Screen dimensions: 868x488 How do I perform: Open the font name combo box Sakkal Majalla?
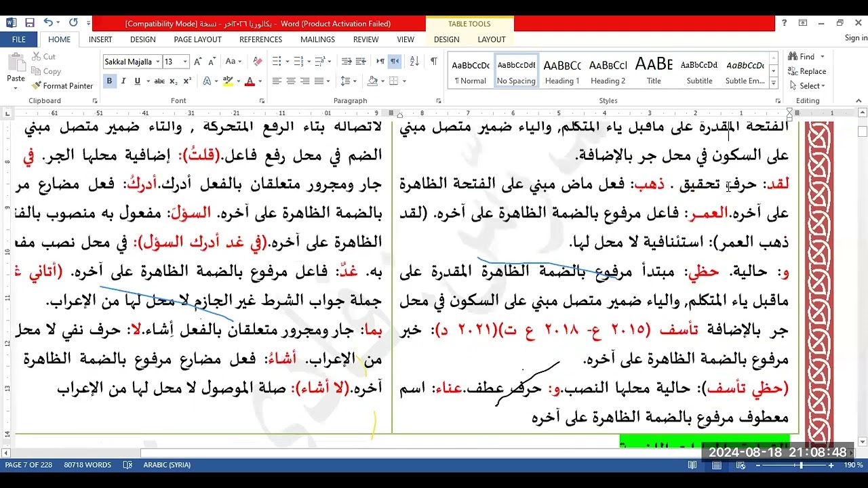132,62
